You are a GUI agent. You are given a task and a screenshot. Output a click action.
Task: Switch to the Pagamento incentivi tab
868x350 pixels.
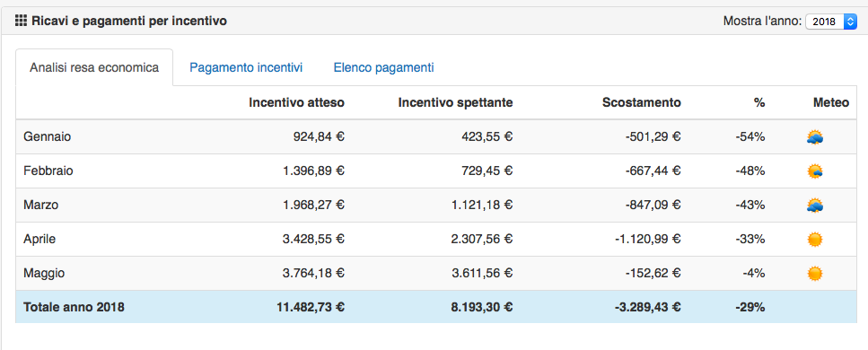coord(246,67)
